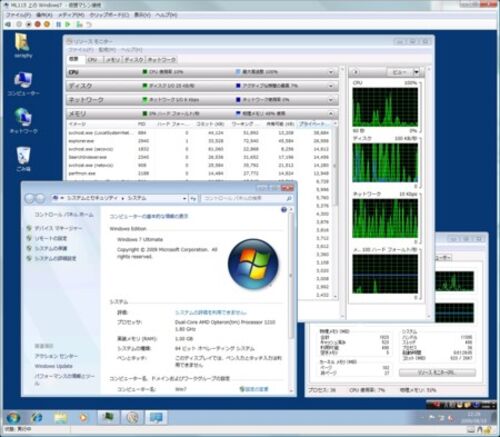This screenshot has width=500, height=437.
Task: Select the explorer.exe row in memory list
Action: point(199,141)
